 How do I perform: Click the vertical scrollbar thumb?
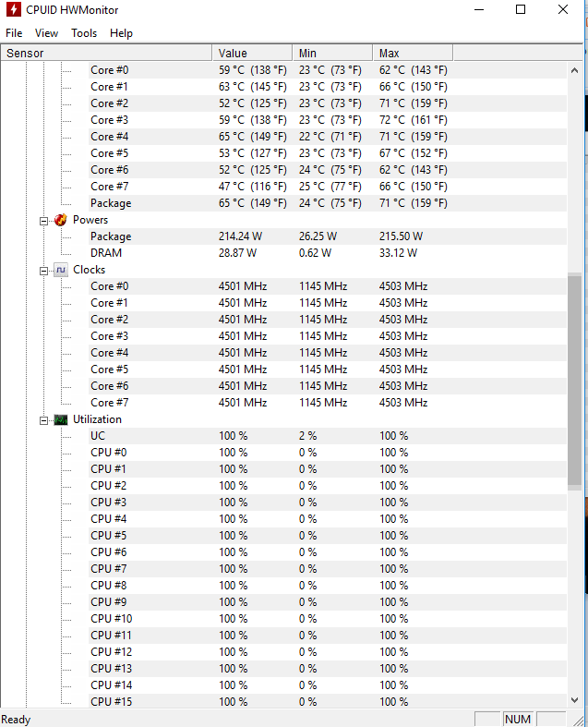click(574, 382)
